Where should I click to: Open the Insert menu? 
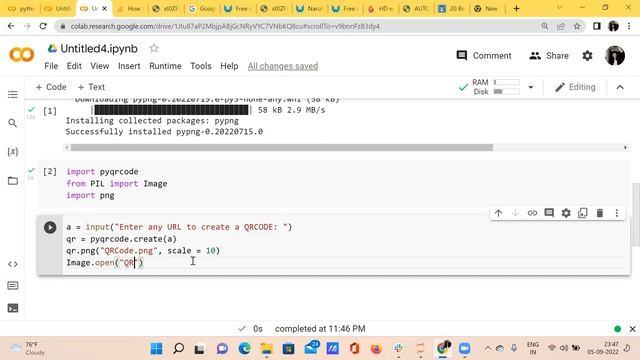click(x=129, y=66)
